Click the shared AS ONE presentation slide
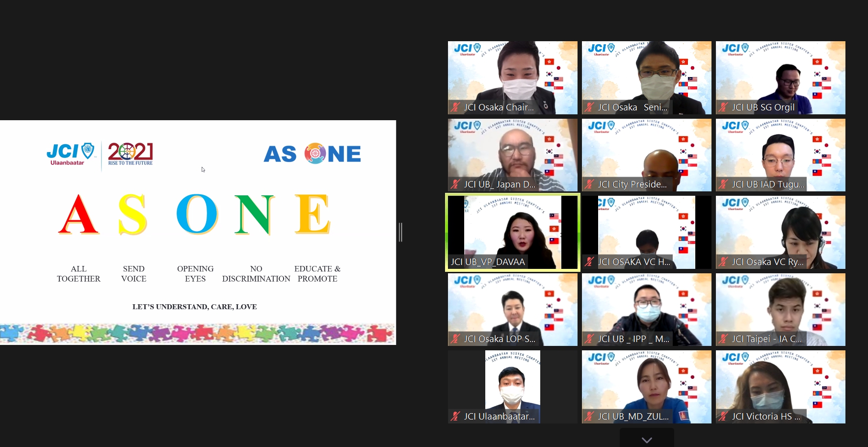Image resolution: width=868 pixels, height=447 pixels. tap(198, 232)
